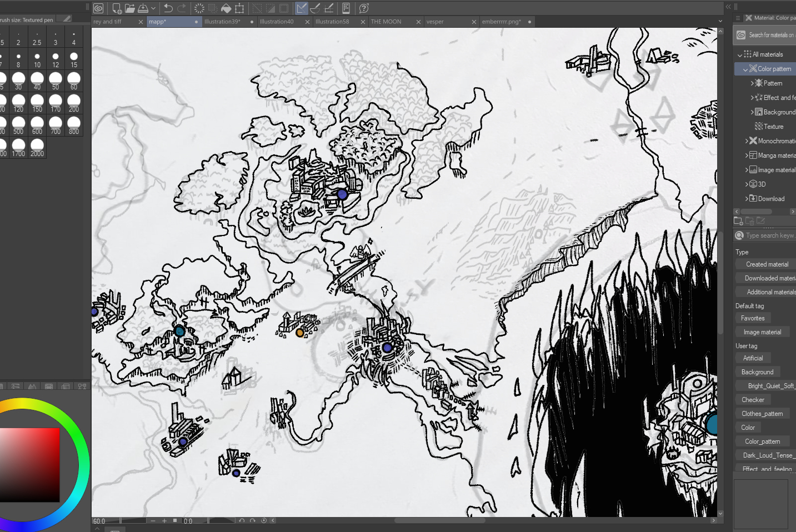
Task: Click the Undo arrow in toolbar
Action: (168, 8)
